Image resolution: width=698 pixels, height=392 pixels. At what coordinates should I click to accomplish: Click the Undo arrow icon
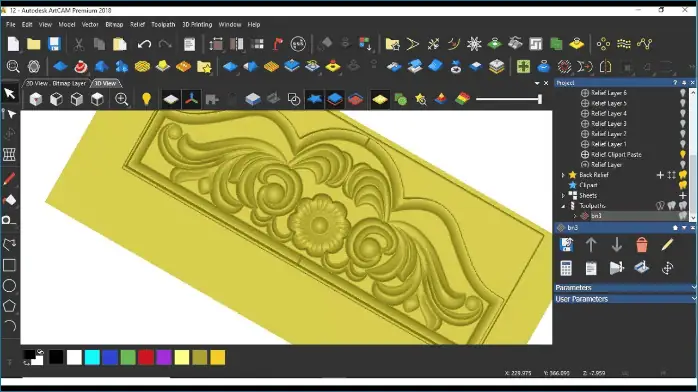pos(144,44)
